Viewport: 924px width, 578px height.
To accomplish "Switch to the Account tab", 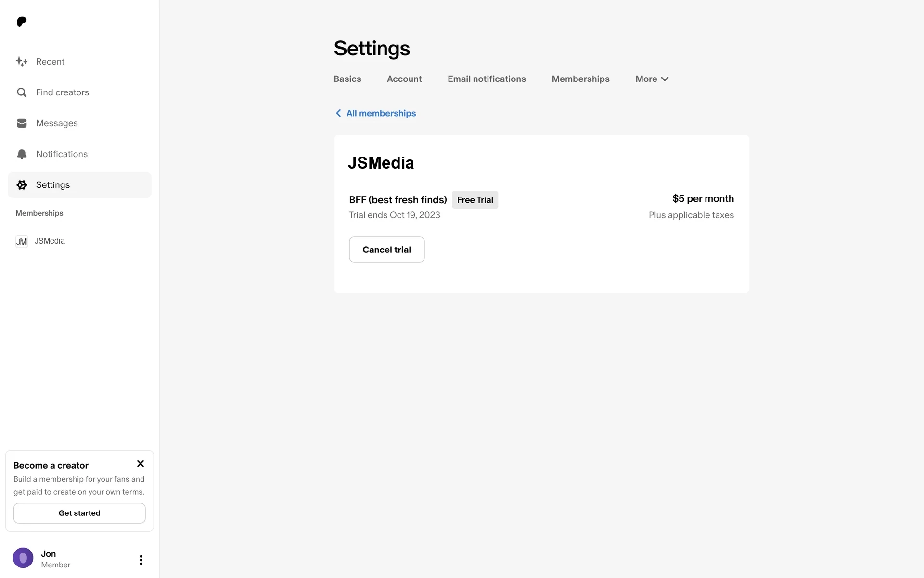I will [x=404, y=79].
